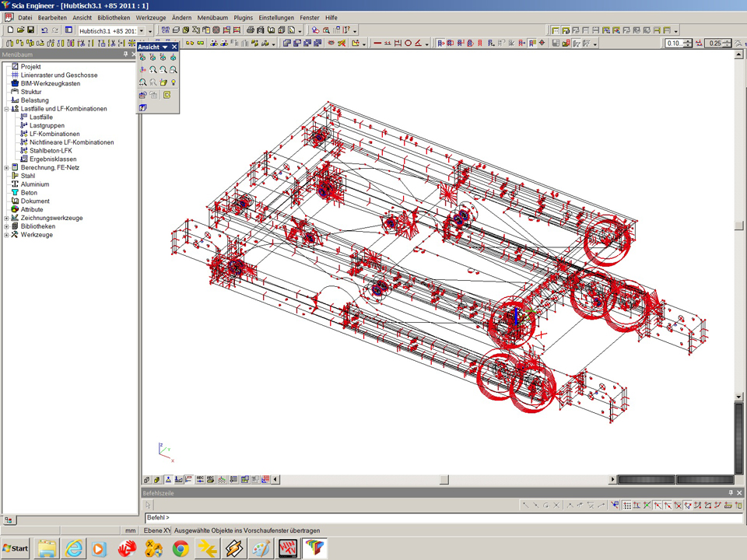Toggle first view-parameter button in bottom view bar
Image resolution: width=747 pixels, height=560 pixels.
tap(146, 480)
